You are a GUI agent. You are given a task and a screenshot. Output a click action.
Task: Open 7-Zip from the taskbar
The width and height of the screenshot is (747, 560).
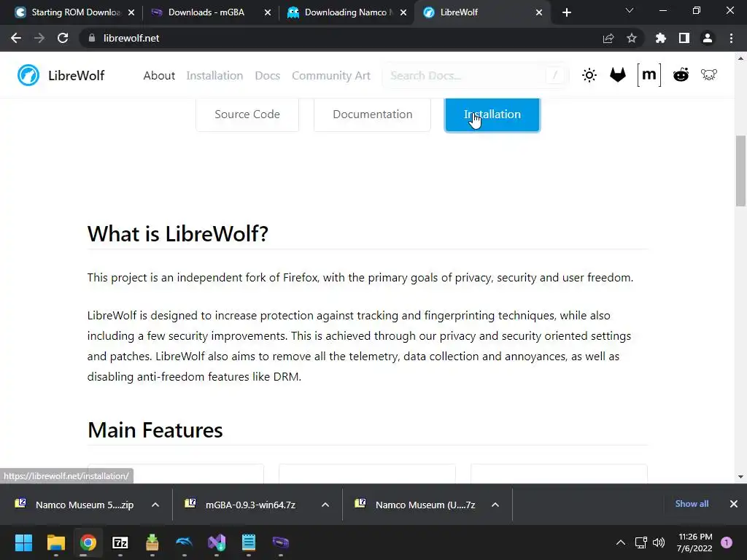120,542
